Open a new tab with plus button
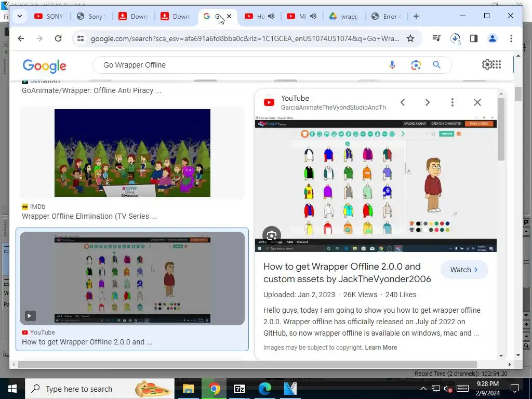Screen dimensions: 532x399 coord(416,16)
